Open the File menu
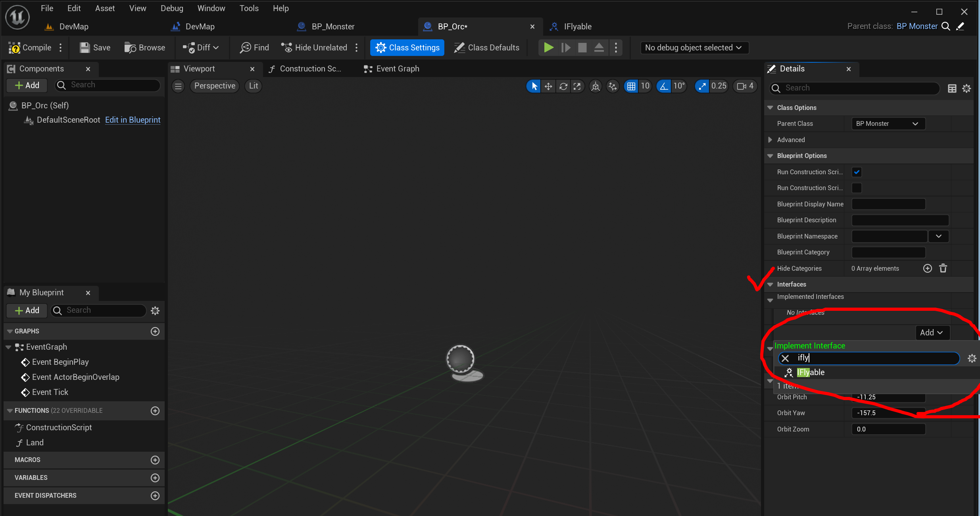 pos(47,8)
